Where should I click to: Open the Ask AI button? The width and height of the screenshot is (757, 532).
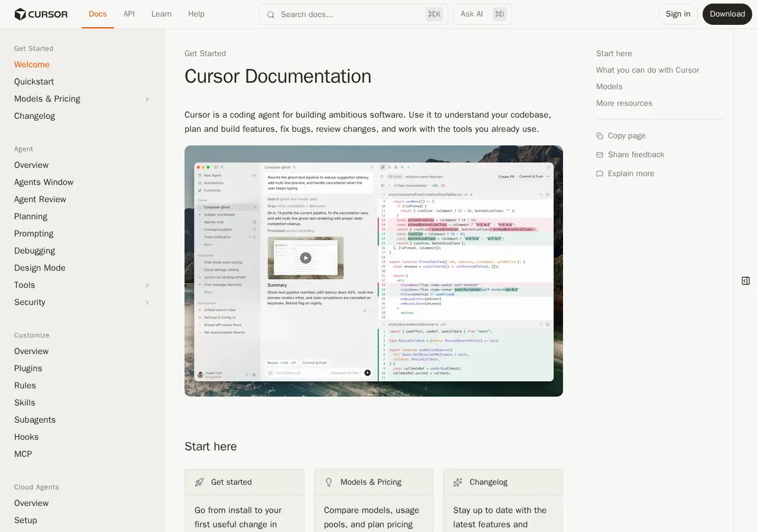click(483, 14)
